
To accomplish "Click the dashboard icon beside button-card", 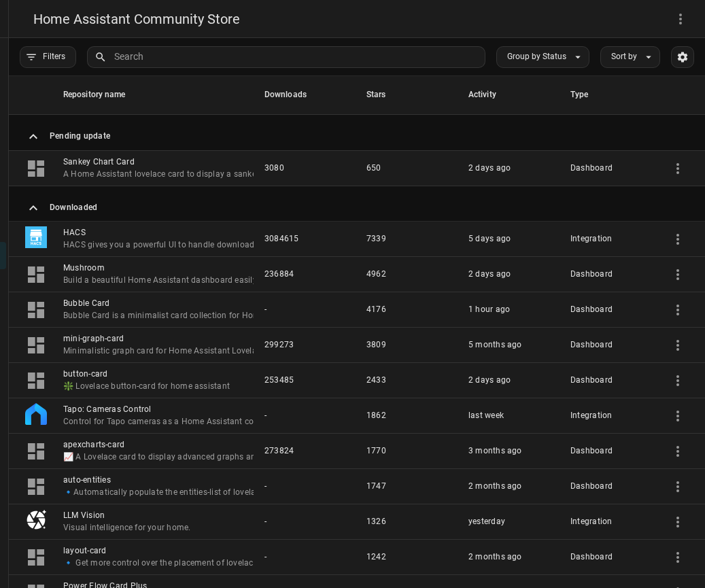I will click(36, 381).
